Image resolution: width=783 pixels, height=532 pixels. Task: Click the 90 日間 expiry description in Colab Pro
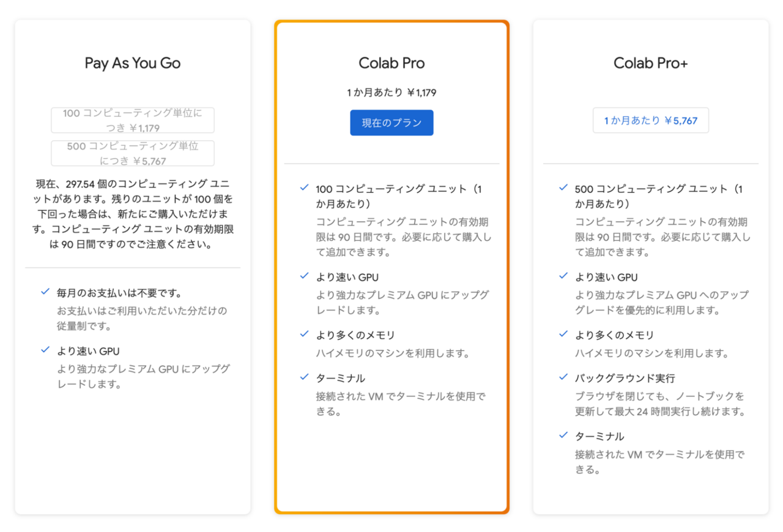pos(404,237)
